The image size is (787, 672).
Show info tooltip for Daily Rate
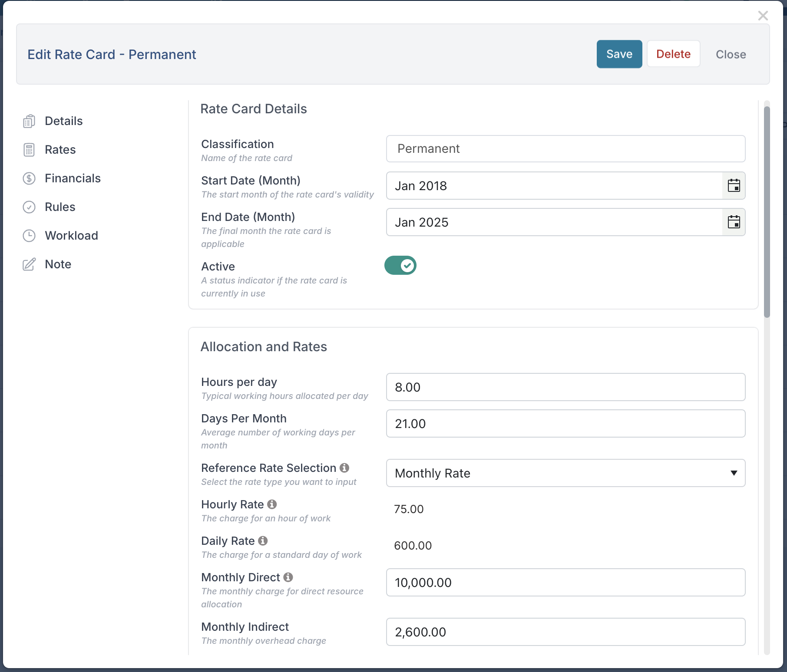coord(263,540)
